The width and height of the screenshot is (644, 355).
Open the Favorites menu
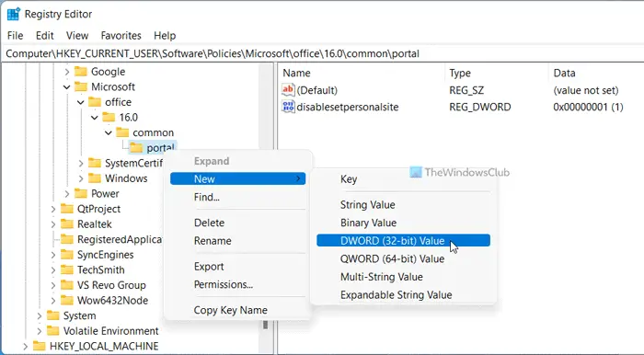click(x=121, y=36)
